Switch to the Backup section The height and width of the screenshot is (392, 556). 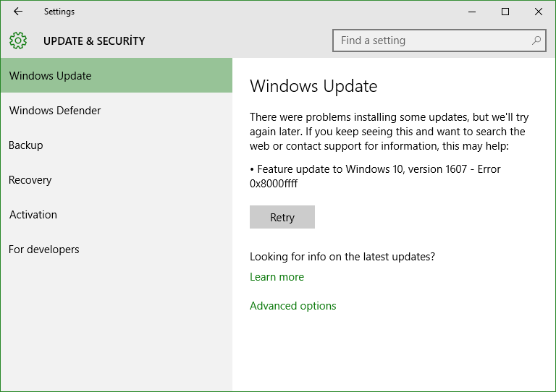[26, 145]
